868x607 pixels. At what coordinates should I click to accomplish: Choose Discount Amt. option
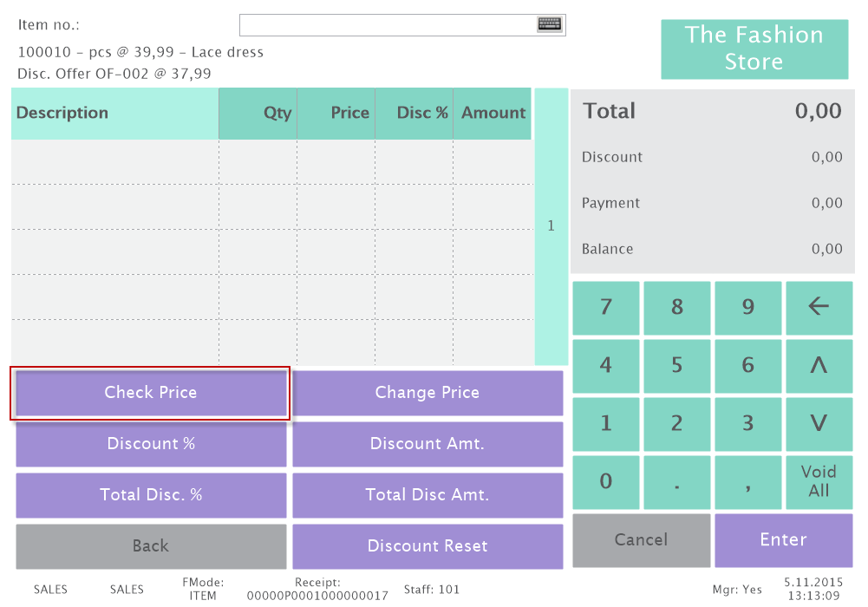[x=427, y=444]
